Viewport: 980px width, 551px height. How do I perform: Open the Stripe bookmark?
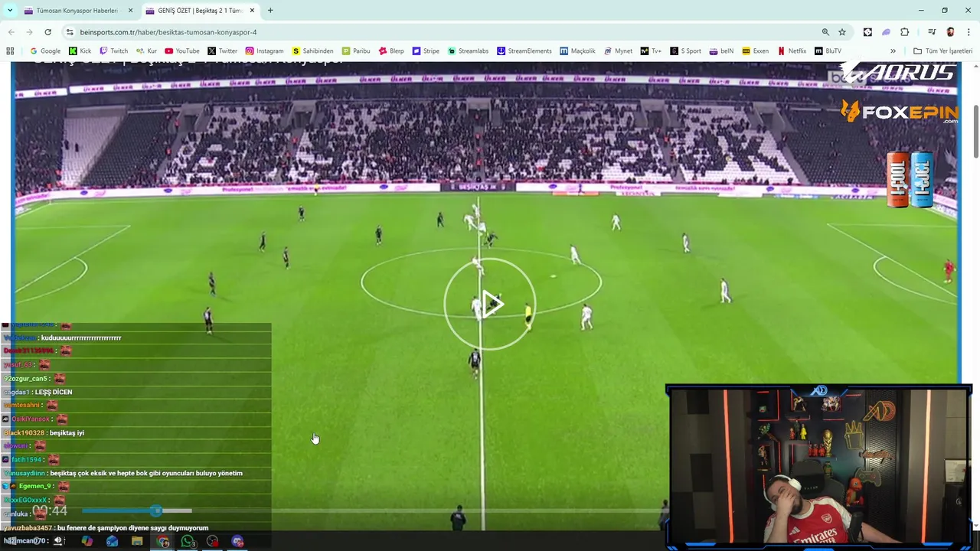426,51
